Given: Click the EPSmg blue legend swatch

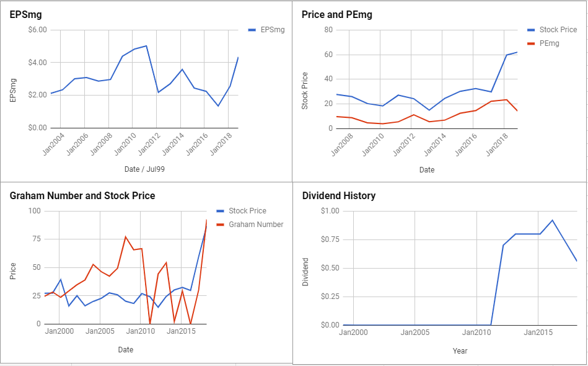Looking at the screenshot, I should click(x=252, y=30).
